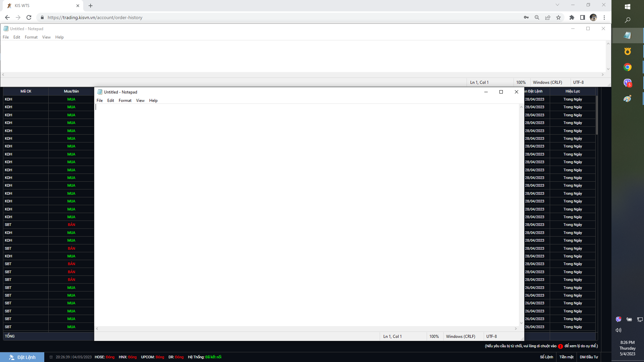Open the Chrome three-dot menu

point(604,17)
